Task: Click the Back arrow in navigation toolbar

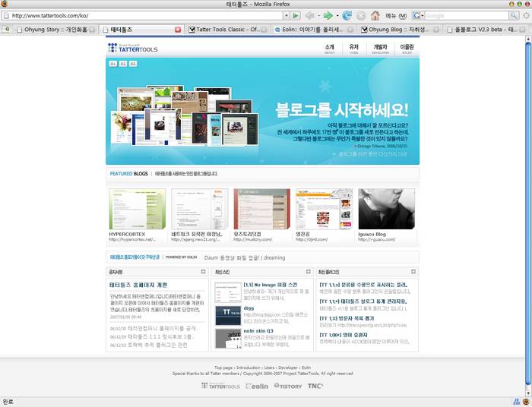Action: point(310,16)
